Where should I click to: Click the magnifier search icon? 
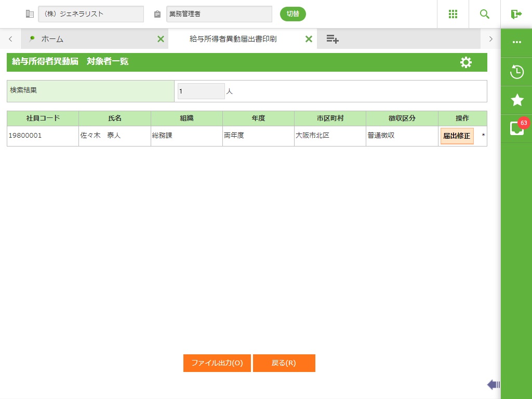(x=485, y=14)
